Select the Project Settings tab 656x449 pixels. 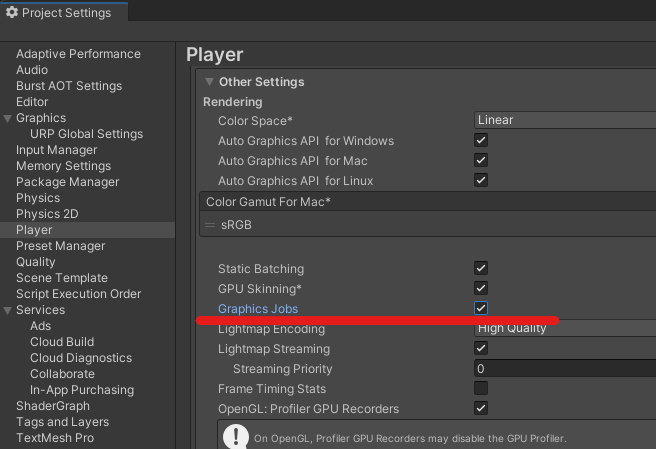click(64, 13)
